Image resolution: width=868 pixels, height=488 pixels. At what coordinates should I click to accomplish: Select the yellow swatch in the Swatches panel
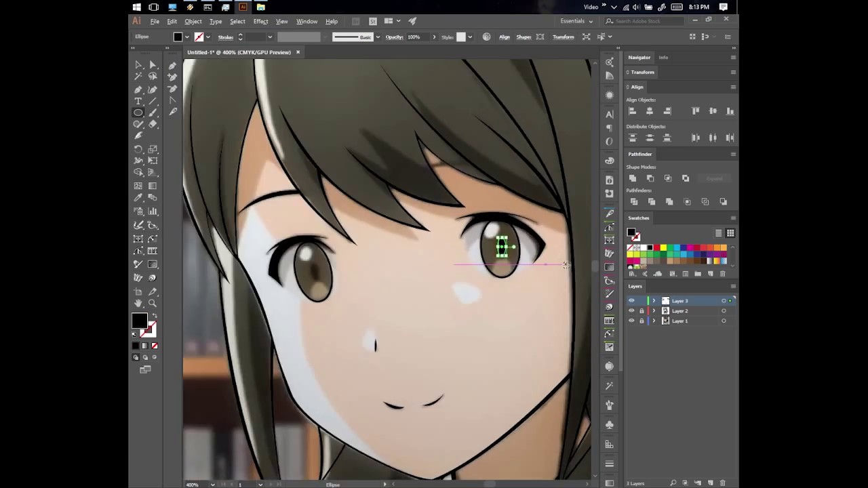[663, 247]
